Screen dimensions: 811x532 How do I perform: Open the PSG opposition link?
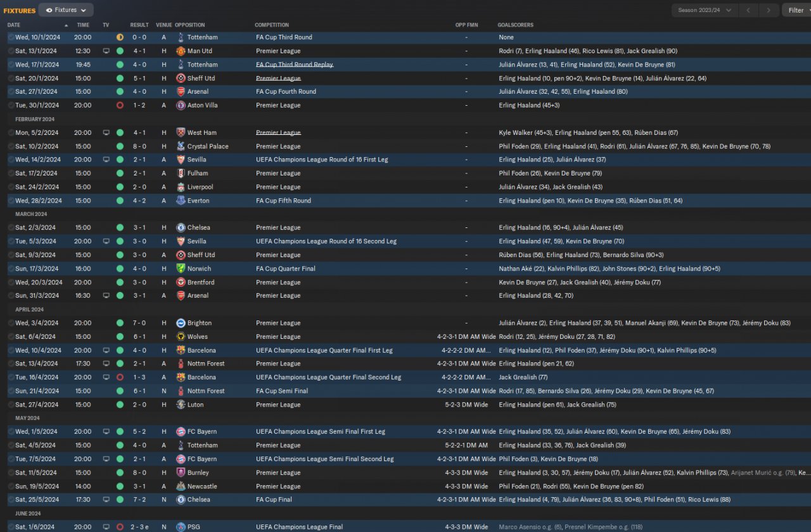[194, 527]
